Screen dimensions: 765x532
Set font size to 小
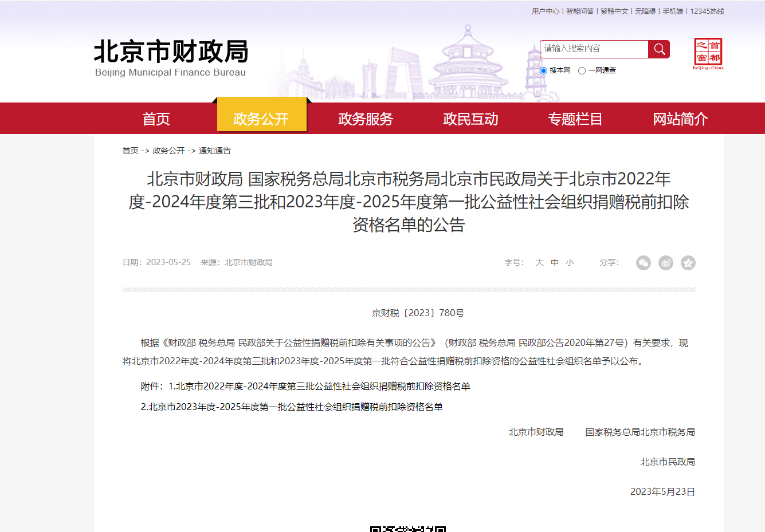point(569,262)
